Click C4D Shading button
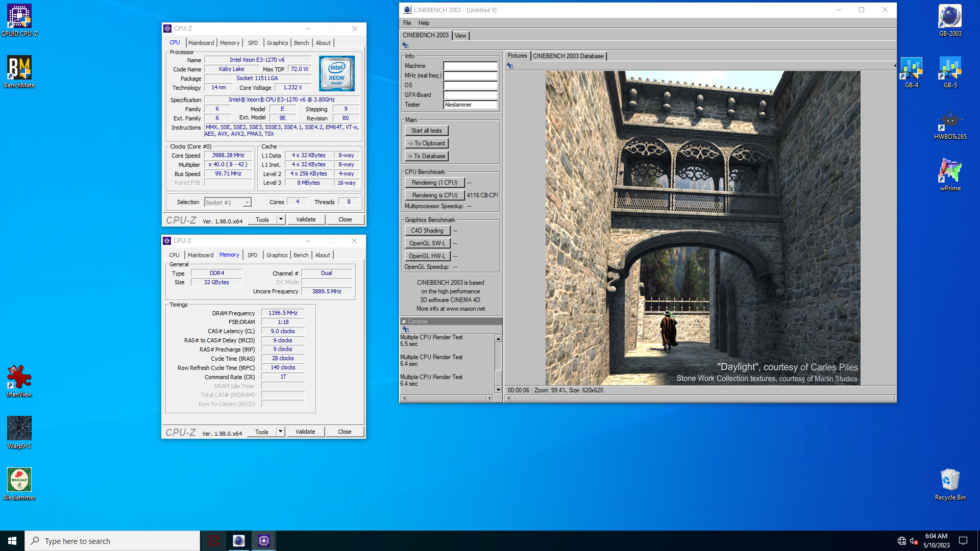The width and height of the screenshot is (980, 551). (x=428, y=231)
